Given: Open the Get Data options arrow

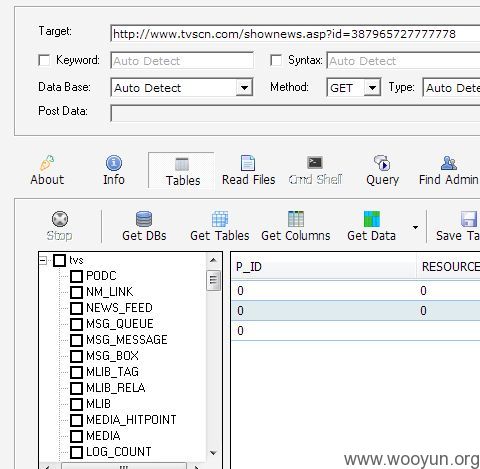Looking at the screenshot, I should [x=415, y=227].
